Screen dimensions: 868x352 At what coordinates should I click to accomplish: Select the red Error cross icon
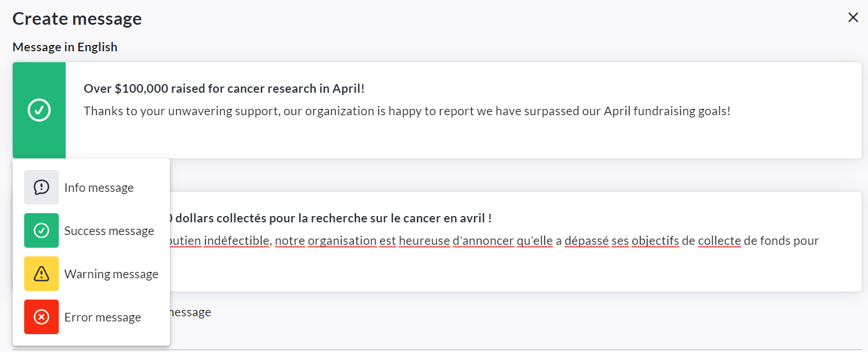41,317
